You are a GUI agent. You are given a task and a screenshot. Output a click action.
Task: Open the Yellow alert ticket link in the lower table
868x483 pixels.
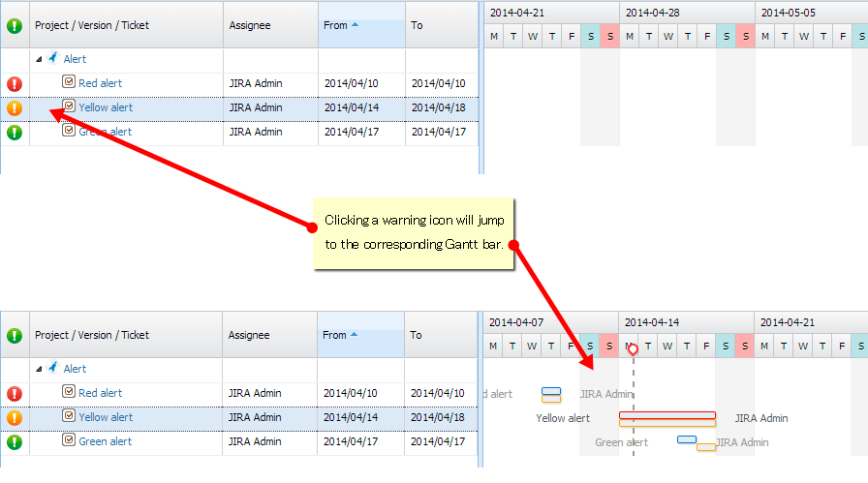(x=106, y=418)
